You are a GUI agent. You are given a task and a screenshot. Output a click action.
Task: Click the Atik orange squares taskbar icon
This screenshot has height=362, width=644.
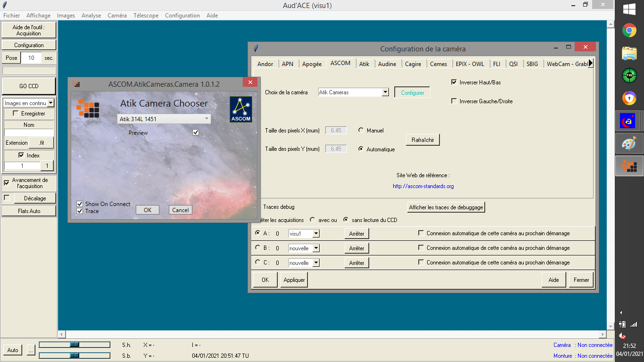[x=629, y=166]
